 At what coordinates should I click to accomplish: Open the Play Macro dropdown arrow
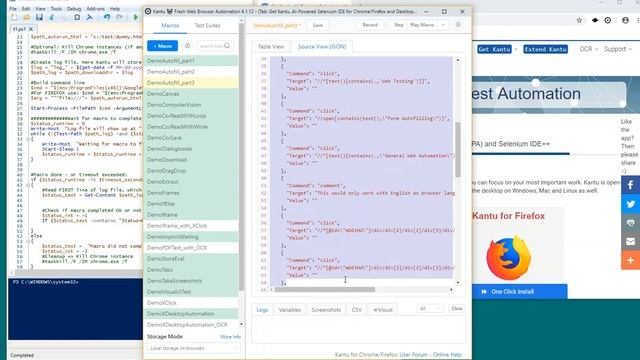click(443, 25)
